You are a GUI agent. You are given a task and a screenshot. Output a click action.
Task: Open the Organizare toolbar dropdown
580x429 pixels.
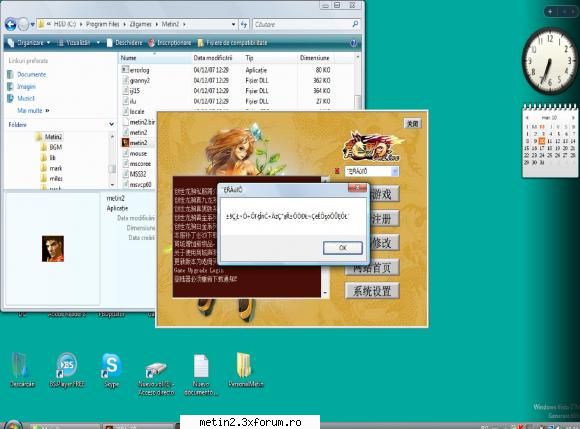tap(29, 43)
